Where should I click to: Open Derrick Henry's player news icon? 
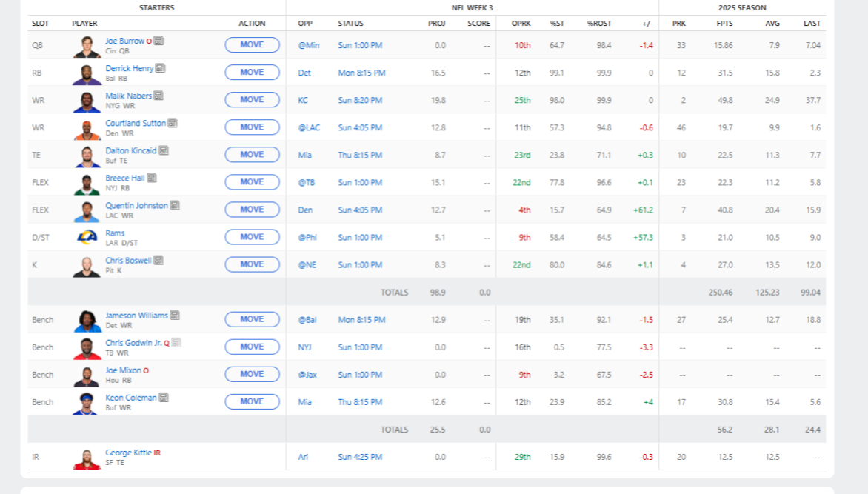click(161, 68)
